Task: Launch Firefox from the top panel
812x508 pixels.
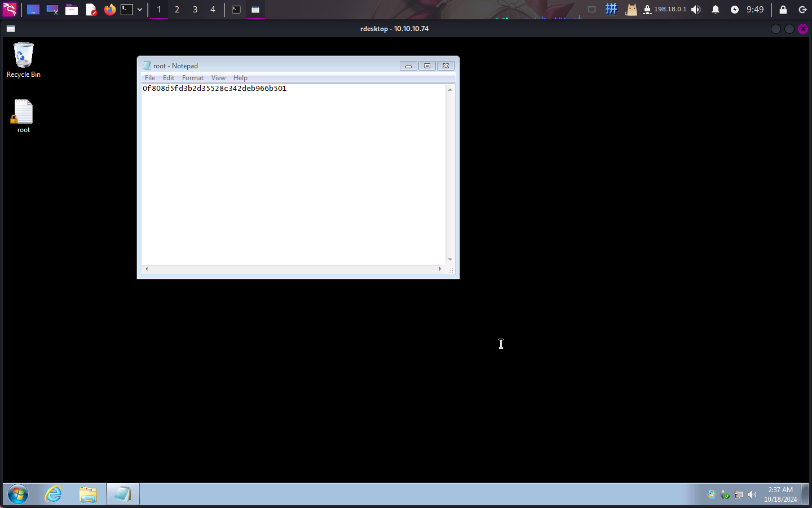Action: (110, 10)
